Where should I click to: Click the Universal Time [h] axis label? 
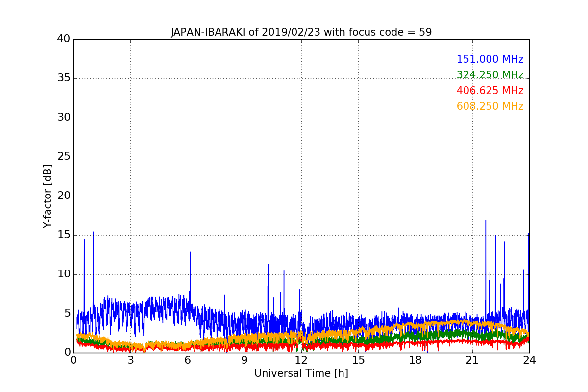[x=301, y=373]
